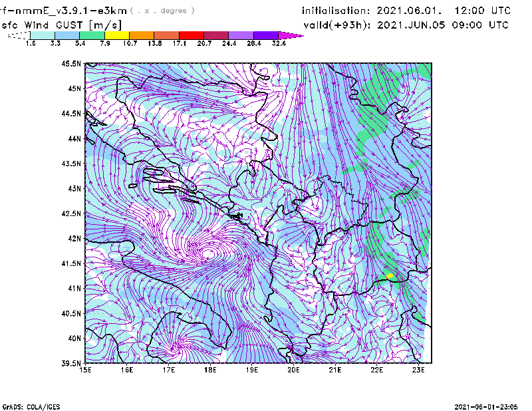Image resolution: width=532 pixels, height=411 pixels.
Task: Click the light cyan legend swatch
Action: click(x=43, y=35)
